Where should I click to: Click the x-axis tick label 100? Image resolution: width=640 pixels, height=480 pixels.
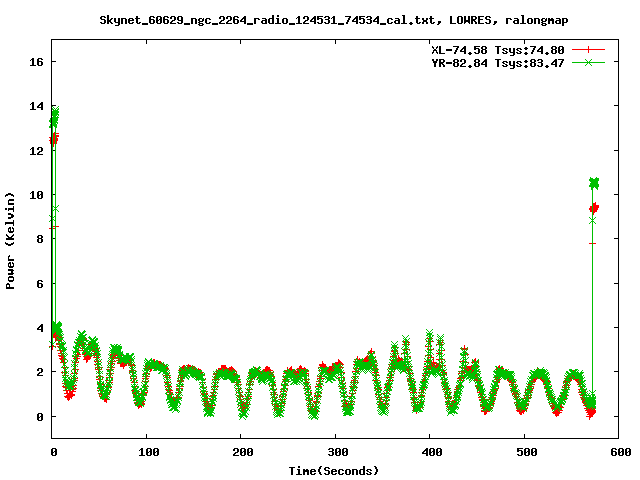(149, 452)
